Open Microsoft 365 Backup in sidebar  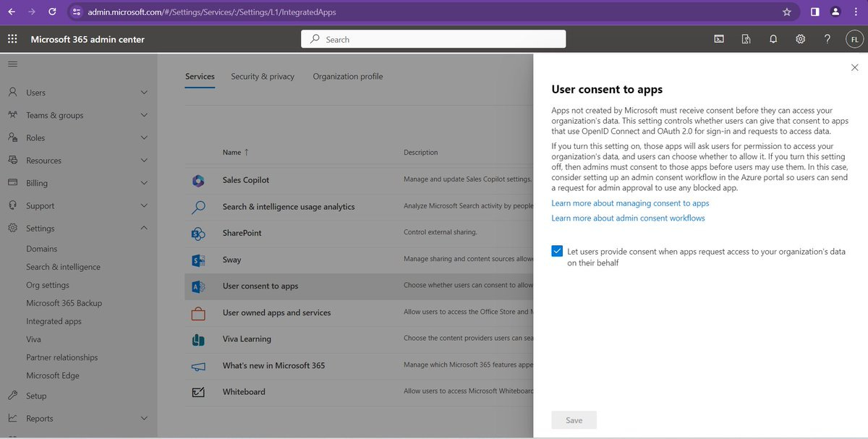point(64,303)
